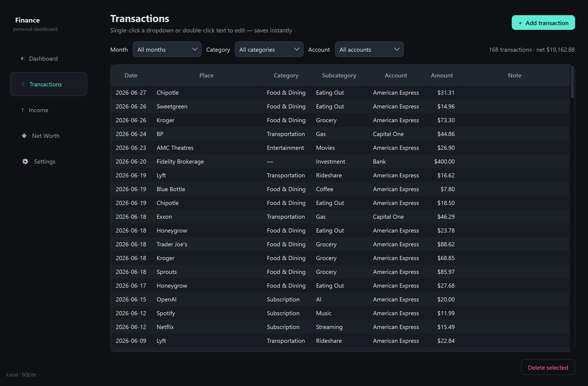Click the place Sweetgreen
Viewport: 588px width, 386px height.
click(172, 107)
